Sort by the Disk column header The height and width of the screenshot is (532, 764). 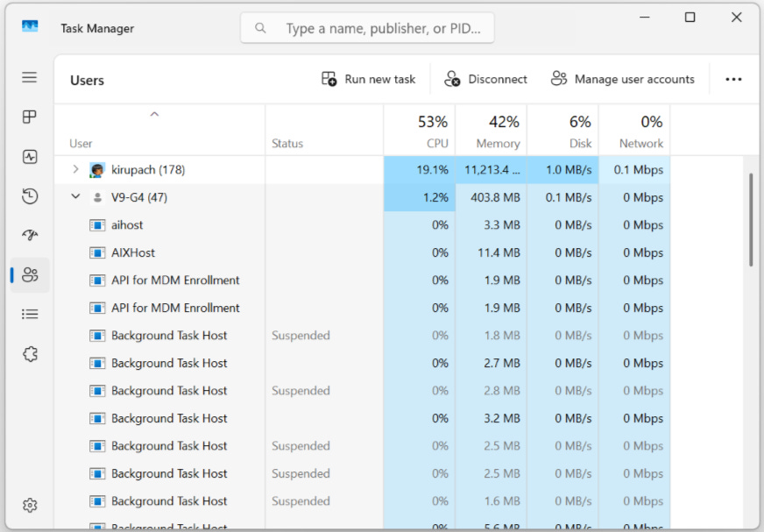pyautogui.click(x=562, y=131)
